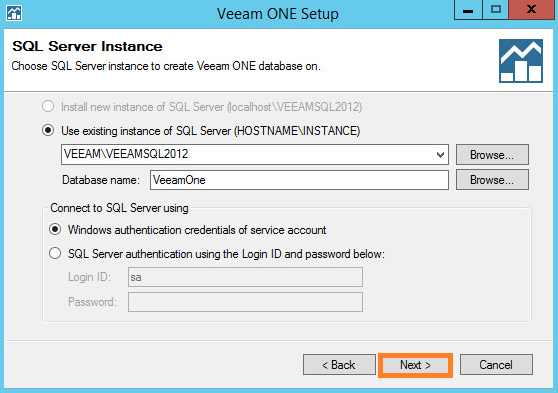Click the VEEAM\VEEAMSQL2012 instance combo box
This screenshot has width=558, height=393.
click(x=255, y=154)
